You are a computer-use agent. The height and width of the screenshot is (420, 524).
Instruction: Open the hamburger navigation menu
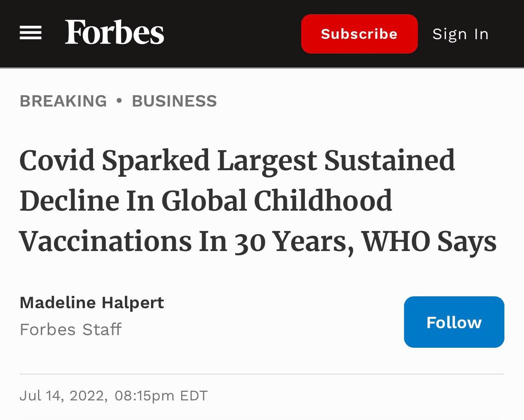click(31, 33)
